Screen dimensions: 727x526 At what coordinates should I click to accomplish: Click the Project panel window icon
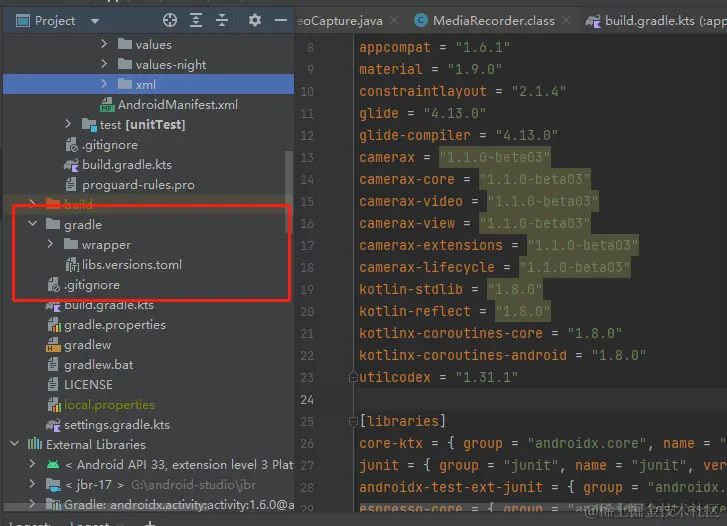(x=23, y=21)
